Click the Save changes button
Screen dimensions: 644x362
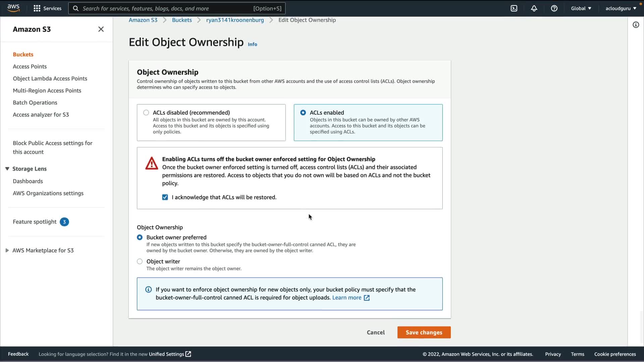click(424, 333)
